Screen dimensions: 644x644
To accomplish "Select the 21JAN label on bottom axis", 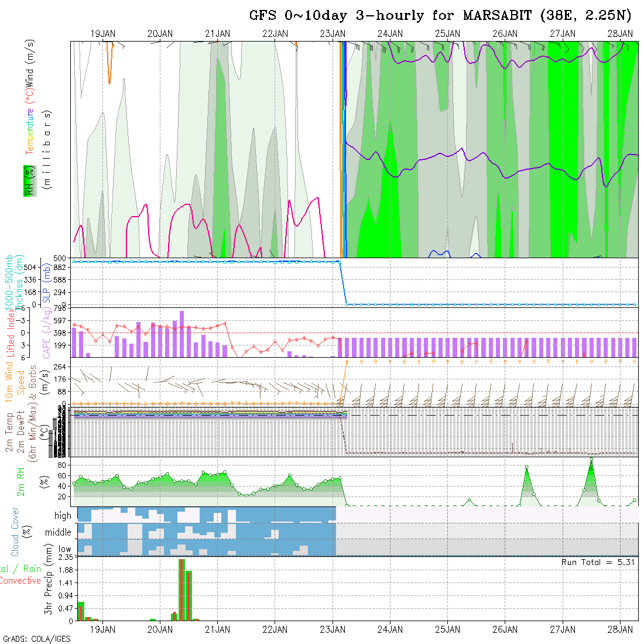I will (x=217, y=629).
